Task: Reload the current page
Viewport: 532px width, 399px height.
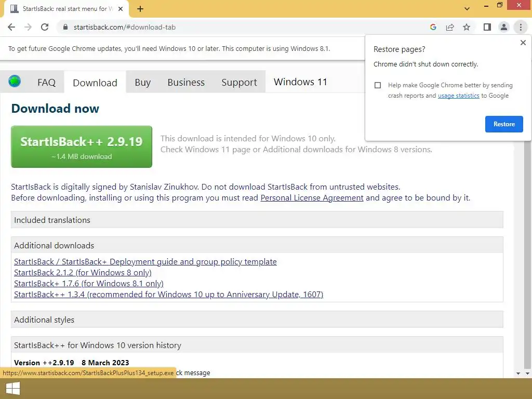Action: tap(45, 27)
